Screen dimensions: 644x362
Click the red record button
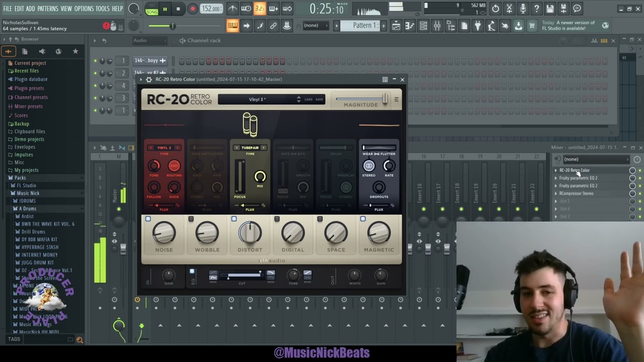point(192,9)
